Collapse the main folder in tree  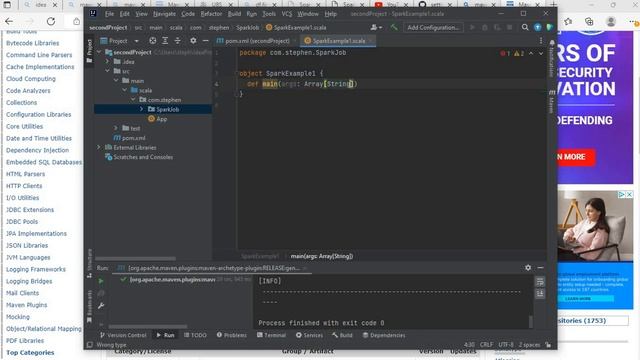tap(116, 81)
